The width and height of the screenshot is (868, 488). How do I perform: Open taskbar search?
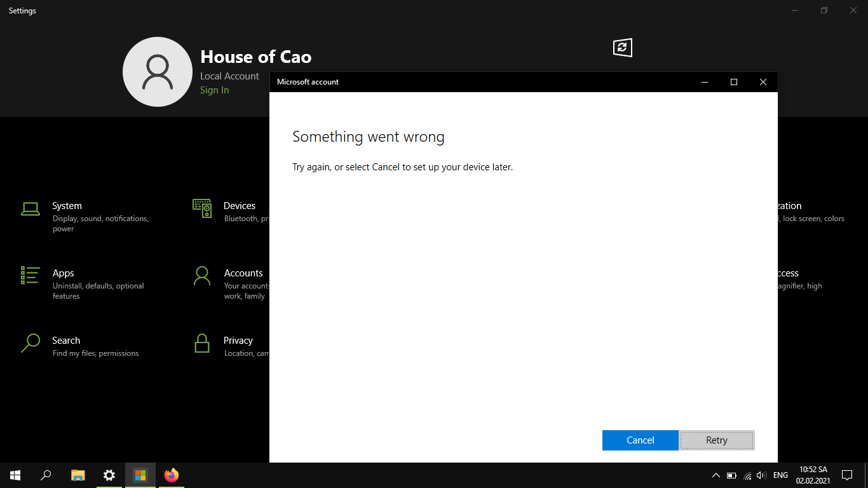click(x=45, y=475)
